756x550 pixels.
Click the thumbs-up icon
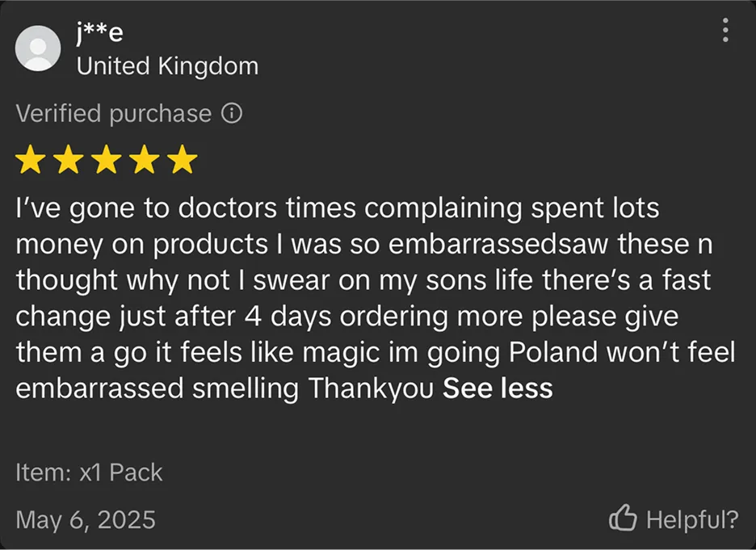pyautogui.click(x=622, y=519)
